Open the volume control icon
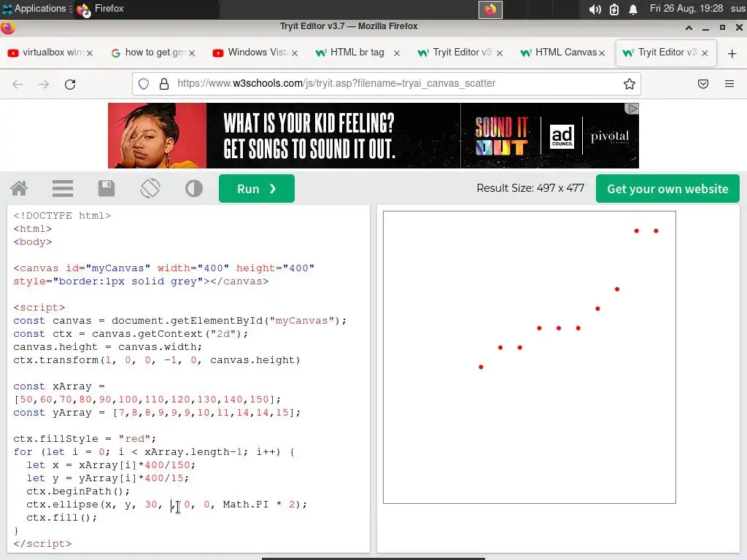Image resolution: width=747 pixels, height=560 pixels. coord(595,9)
